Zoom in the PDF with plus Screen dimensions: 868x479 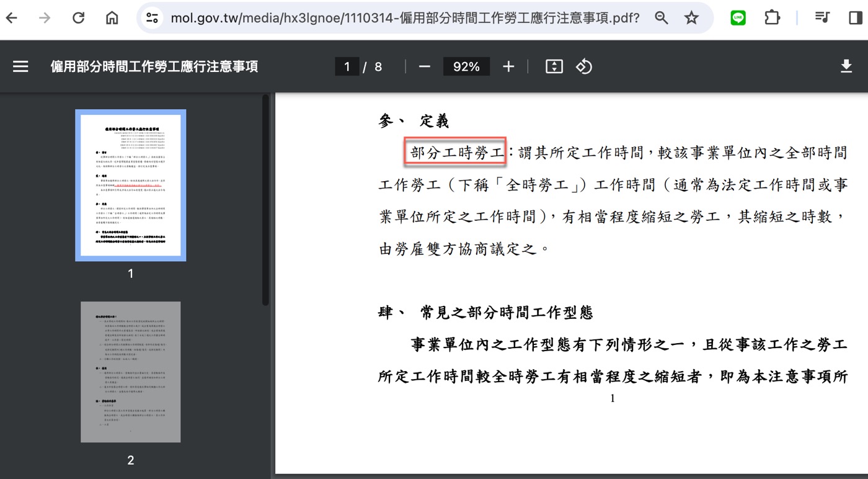[508, 66]
